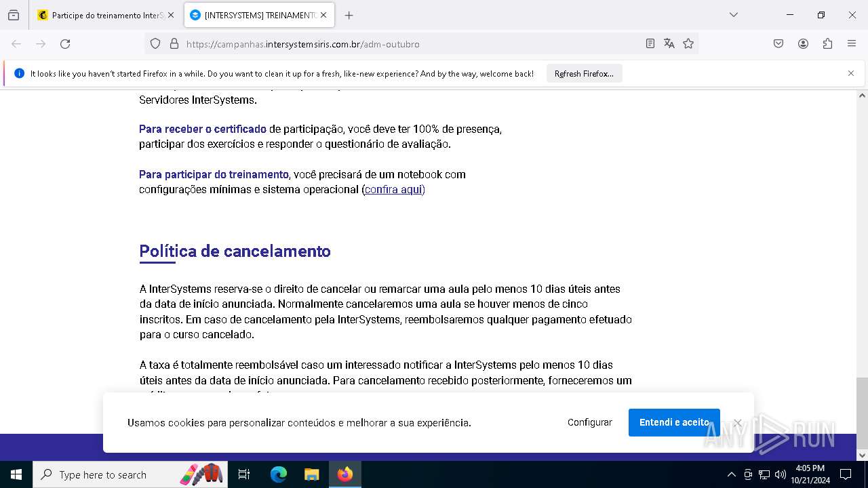
Task: Go back to previous page
Action: [16, 44]
